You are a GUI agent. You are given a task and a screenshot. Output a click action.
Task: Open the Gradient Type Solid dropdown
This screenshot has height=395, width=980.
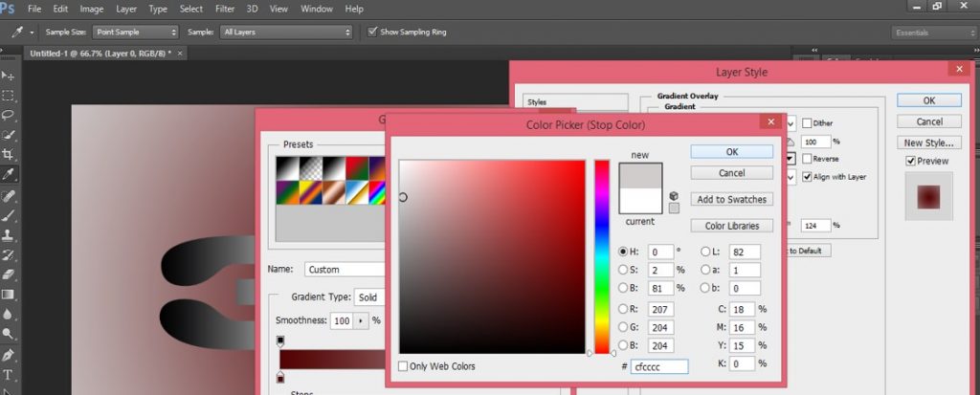click(x=369, y=297)
